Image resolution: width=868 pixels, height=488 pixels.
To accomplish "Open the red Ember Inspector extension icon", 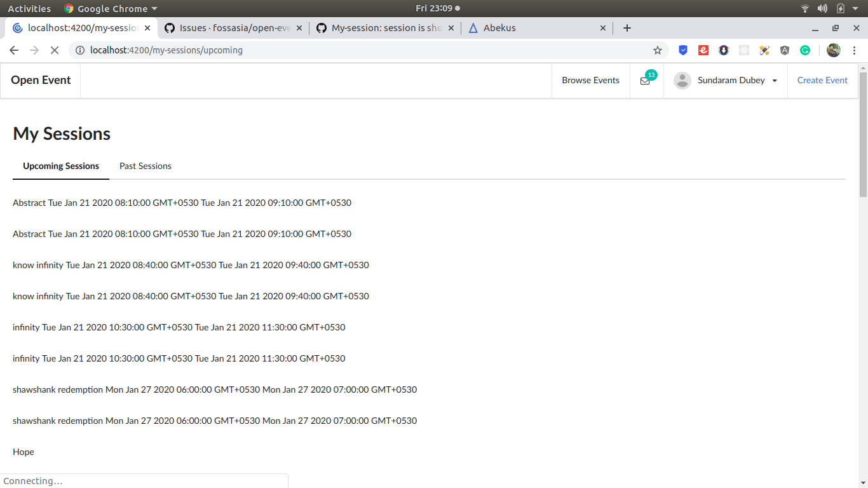I will pos(703,50).
